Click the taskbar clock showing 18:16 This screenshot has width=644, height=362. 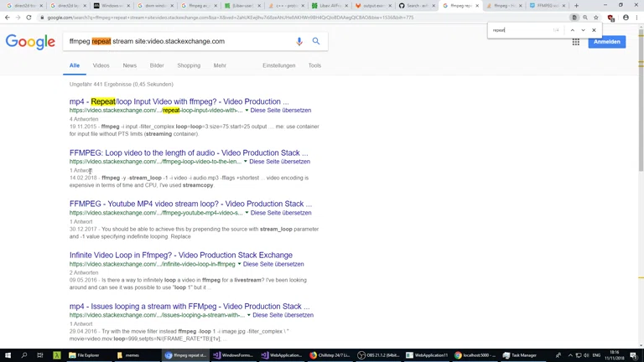click(614, 355)
